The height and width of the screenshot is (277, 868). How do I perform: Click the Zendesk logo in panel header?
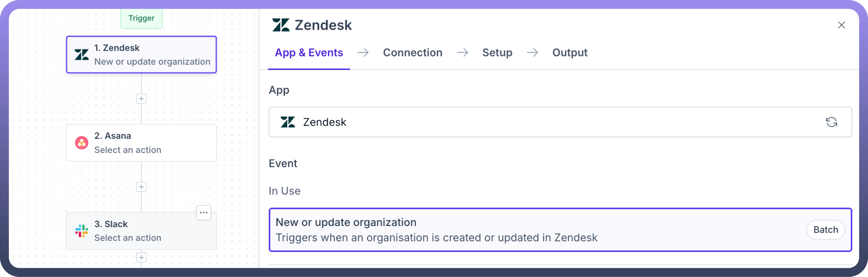click(x=281, y=25)
